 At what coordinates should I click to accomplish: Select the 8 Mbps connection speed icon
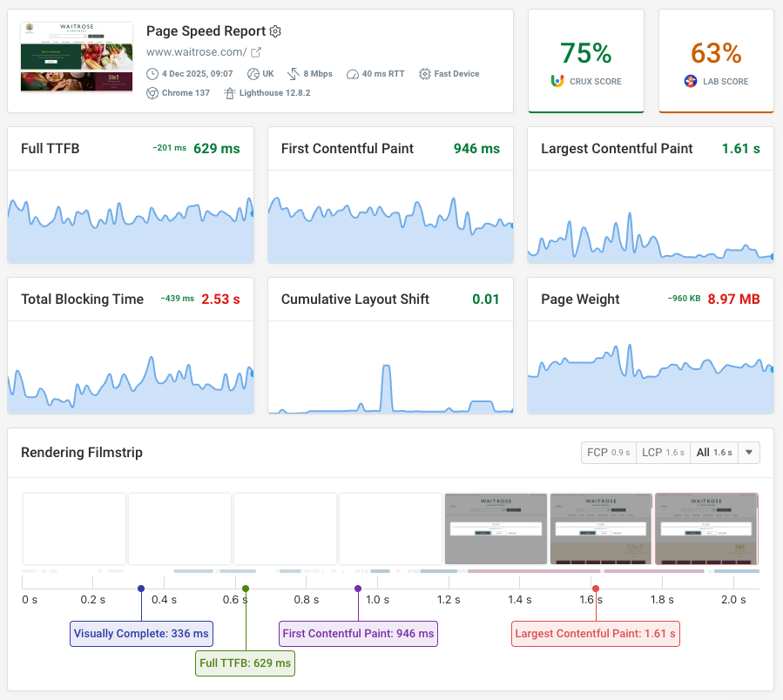click(x=294, y=74)
